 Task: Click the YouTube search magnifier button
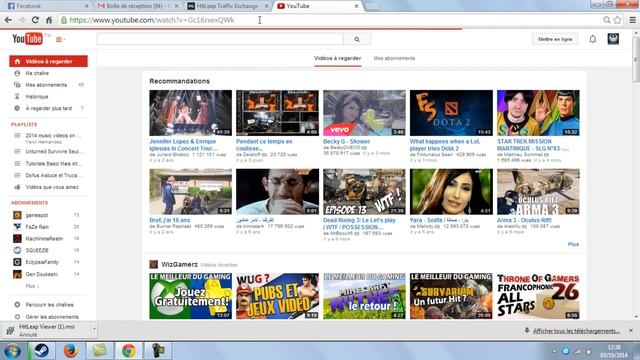(357, 39)
